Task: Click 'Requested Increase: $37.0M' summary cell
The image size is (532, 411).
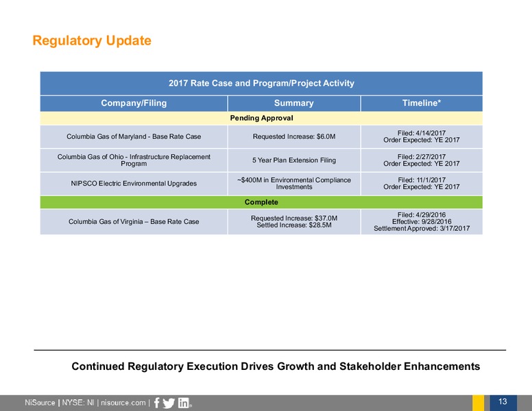Action: tap(294, 222)
